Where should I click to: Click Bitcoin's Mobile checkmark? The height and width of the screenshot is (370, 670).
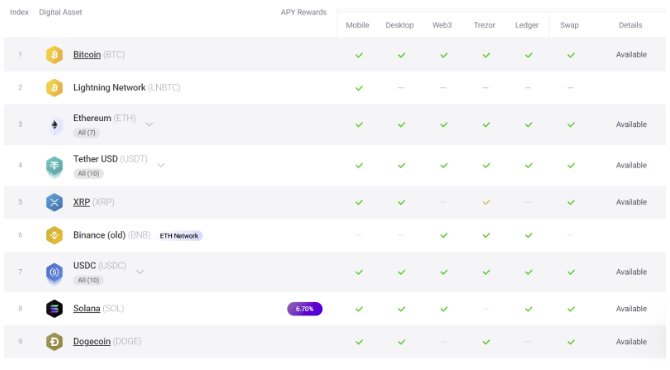(x=359, y=55)
